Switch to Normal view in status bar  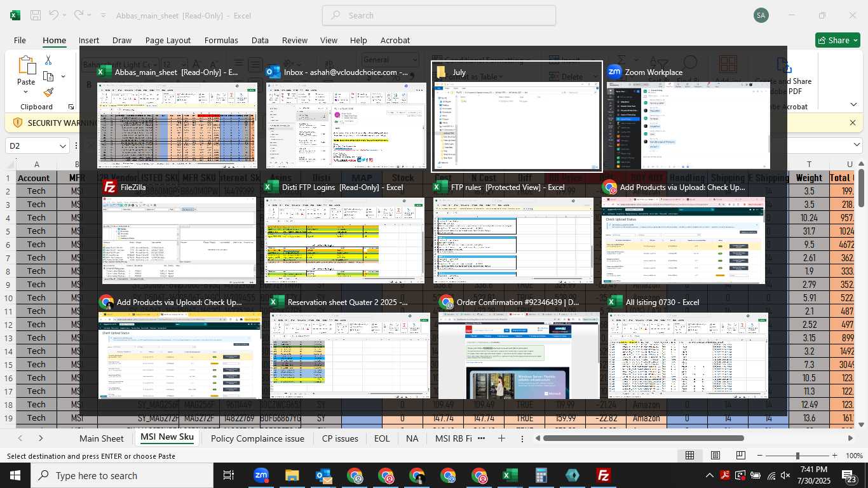tap(689, 456)
